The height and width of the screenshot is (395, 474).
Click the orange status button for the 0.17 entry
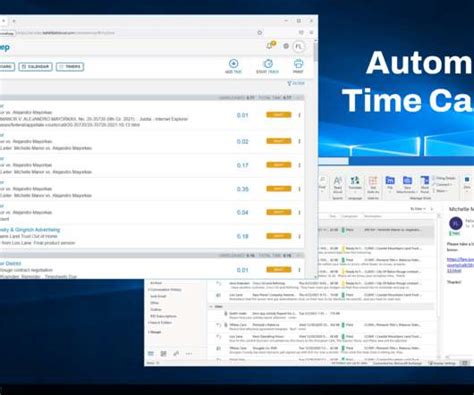point(279,165)
